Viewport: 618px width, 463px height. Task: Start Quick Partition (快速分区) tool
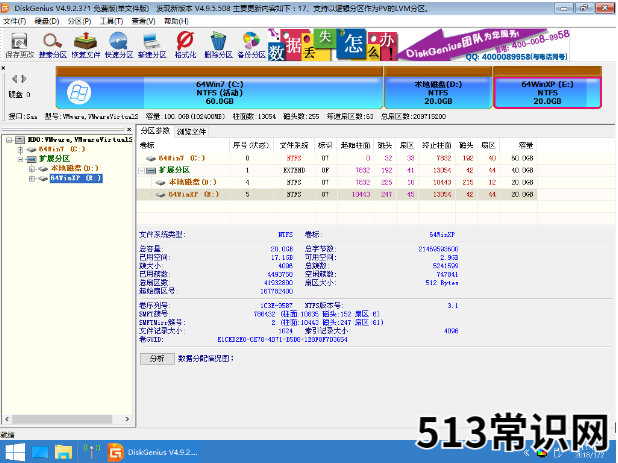pyautogui.click(x=119, y=45)
